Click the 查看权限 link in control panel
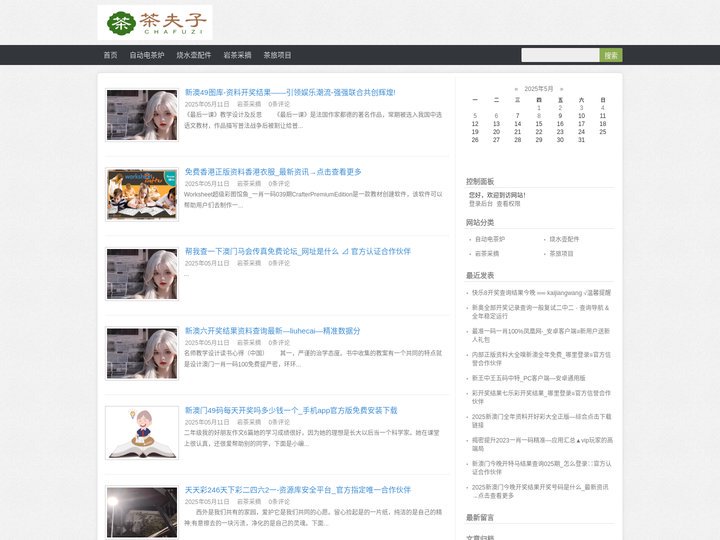 (508, 203)
